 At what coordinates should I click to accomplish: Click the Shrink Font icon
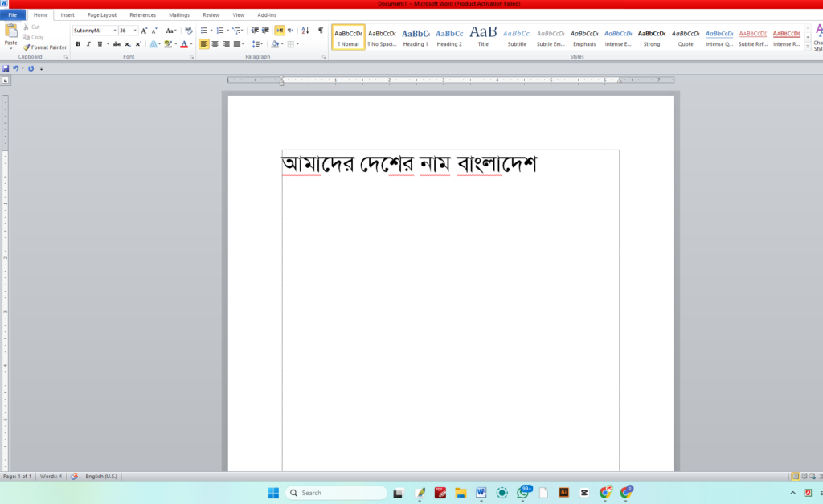pos(153,31)
